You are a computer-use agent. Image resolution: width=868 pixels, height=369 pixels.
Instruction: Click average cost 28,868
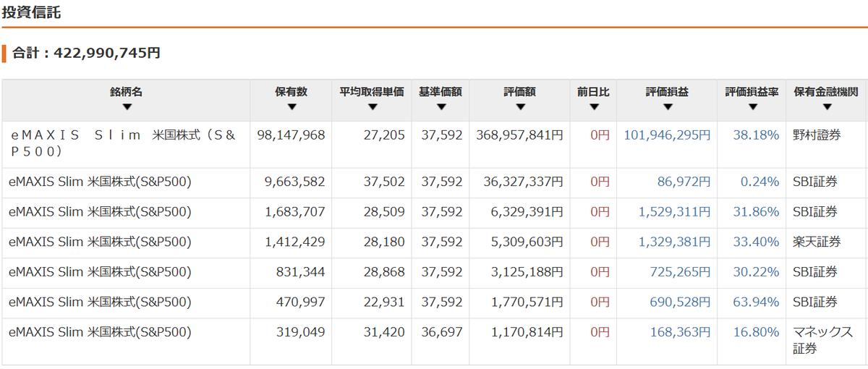point(384,272)
